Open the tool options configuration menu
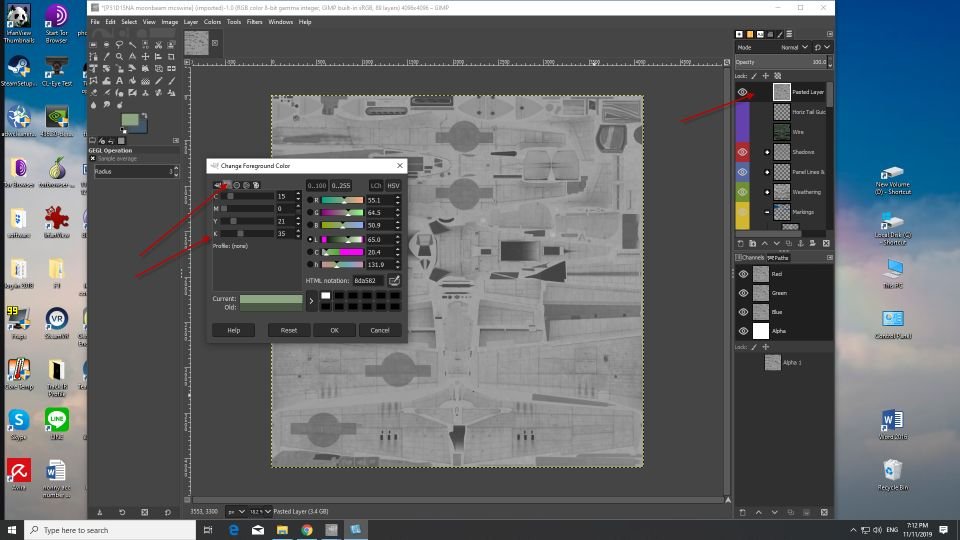This screenshot has width=960, height=540. coord(176,141)
